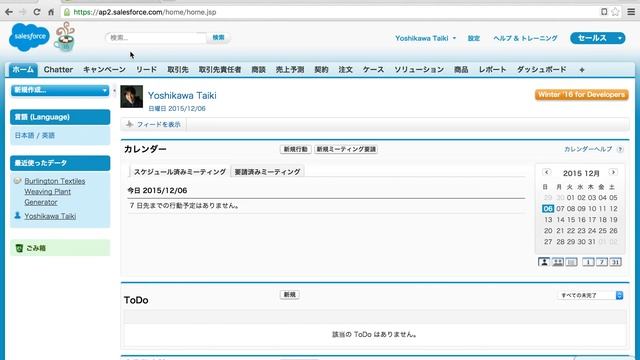Open the 商談 tab
Screen dimensions: 640x360
pyautogui.click(x=258, y=70)
